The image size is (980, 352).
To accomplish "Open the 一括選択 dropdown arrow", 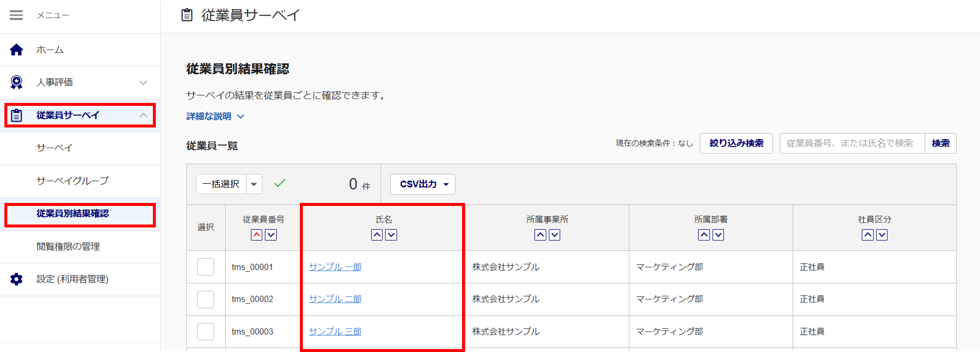I will [x=254, y=184].
